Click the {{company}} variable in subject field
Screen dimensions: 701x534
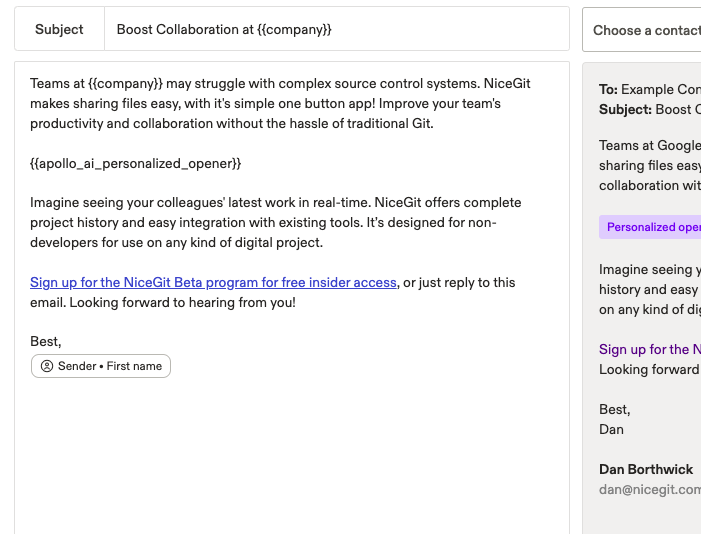292,30
